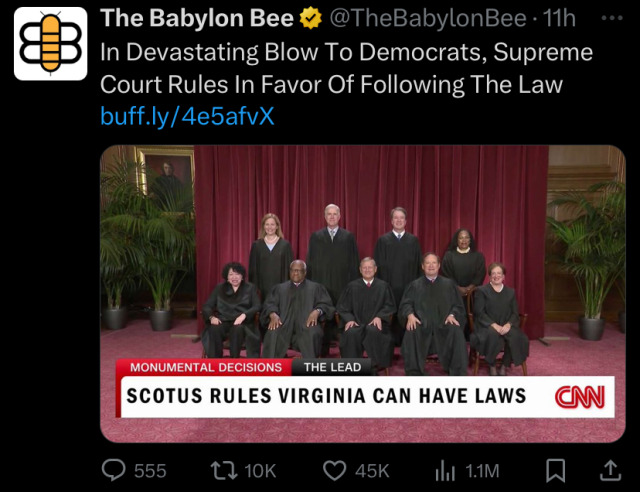Like the tweet with heart icon
This screenshot has width=640, height=492.
point(334,470)
